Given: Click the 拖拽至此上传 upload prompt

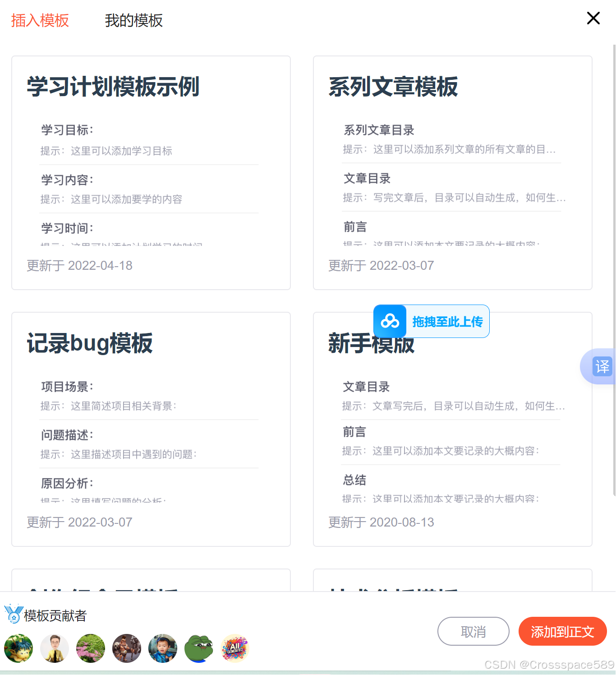Looking at the screenshot, I should coord(448,321).
